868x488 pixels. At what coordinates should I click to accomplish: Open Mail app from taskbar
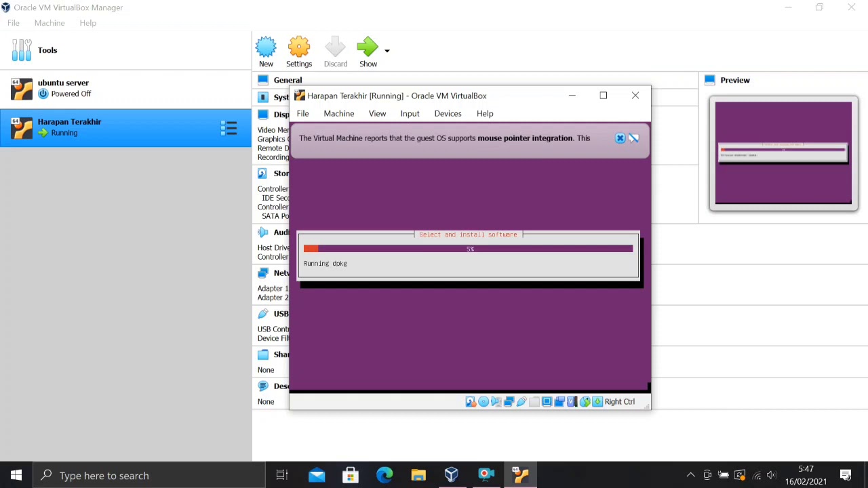pos(317,475)
